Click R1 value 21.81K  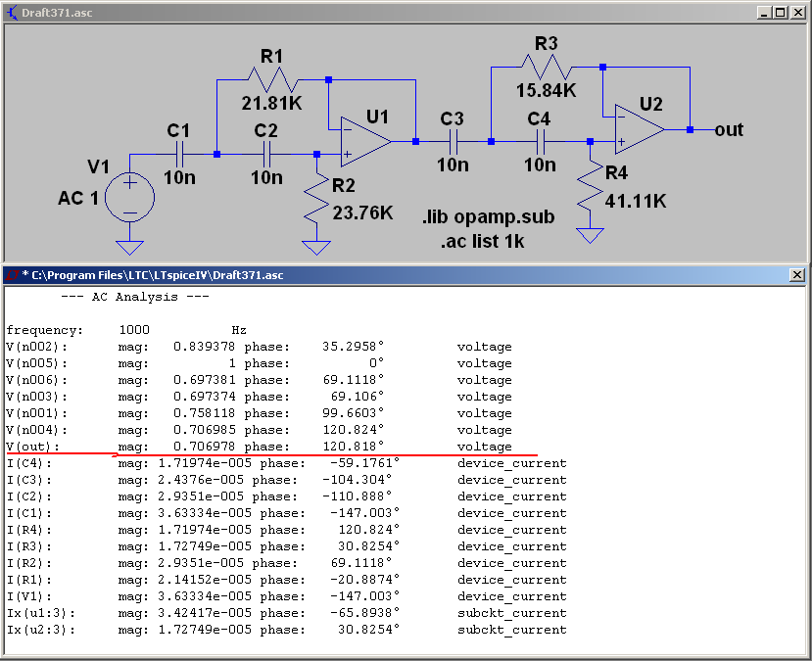(272, 103)
